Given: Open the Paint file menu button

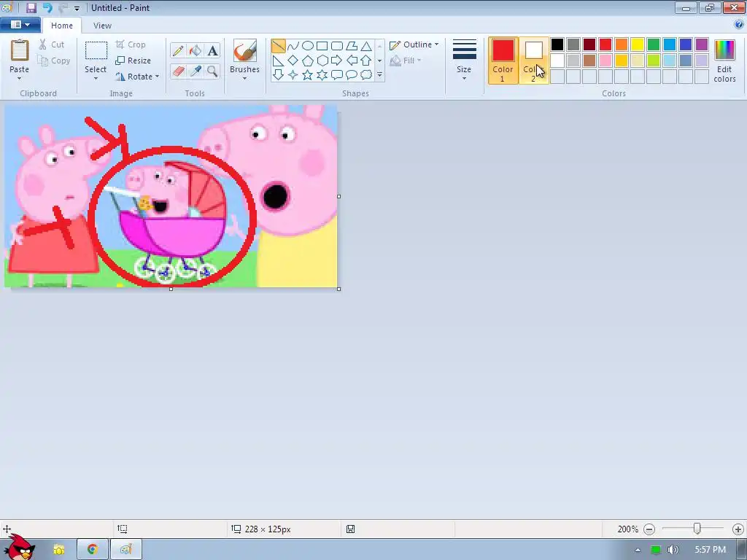Looking at the screenshot, I should click(x=20, y=25).
